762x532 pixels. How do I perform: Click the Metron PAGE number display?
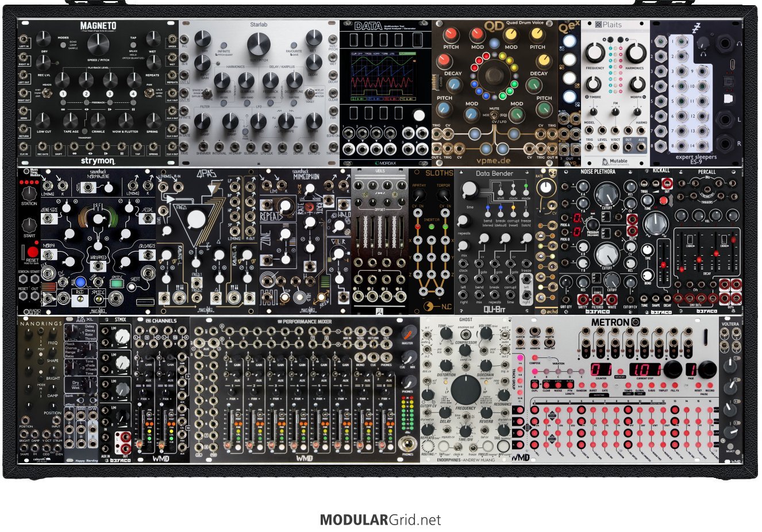pyautogui.click(x=693, y=369)
